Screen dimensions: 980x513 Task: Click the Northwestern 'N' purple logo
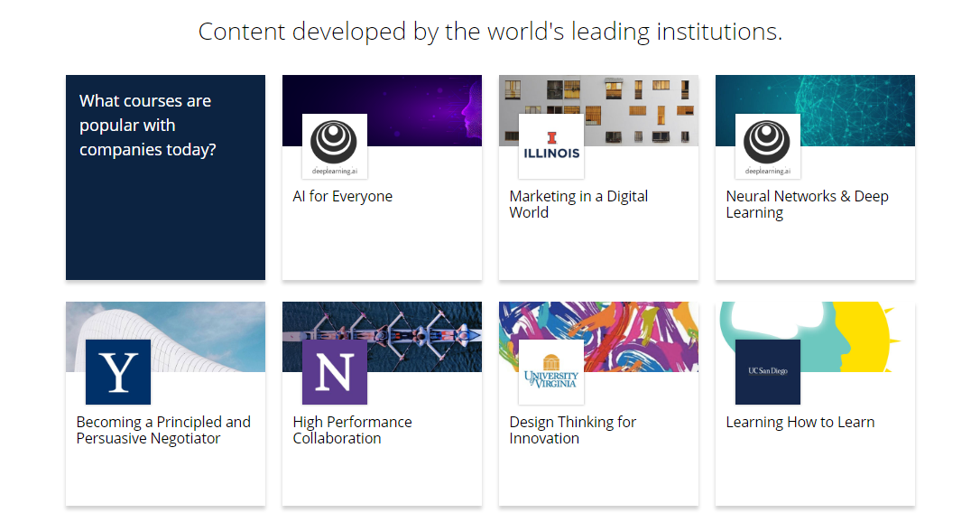point(334,372)
